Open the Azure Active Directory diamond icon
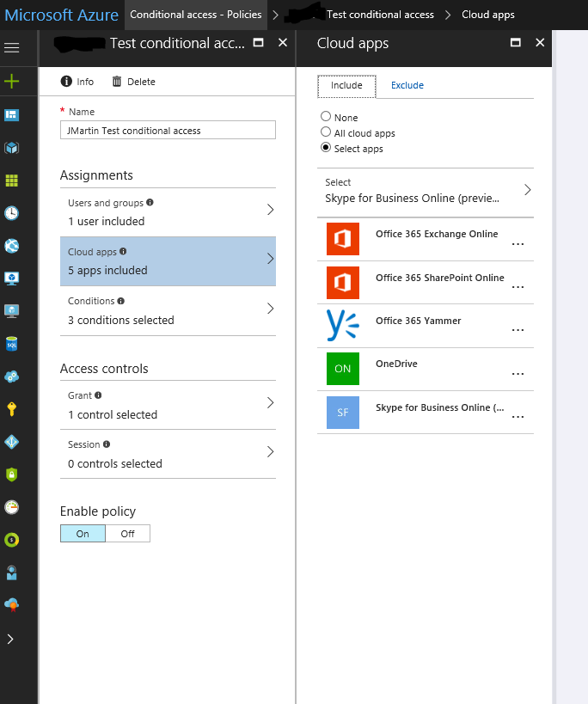Image resolution: width=588 pixels, height=704 pixels. pyautogui.click(x=12, y=442)
